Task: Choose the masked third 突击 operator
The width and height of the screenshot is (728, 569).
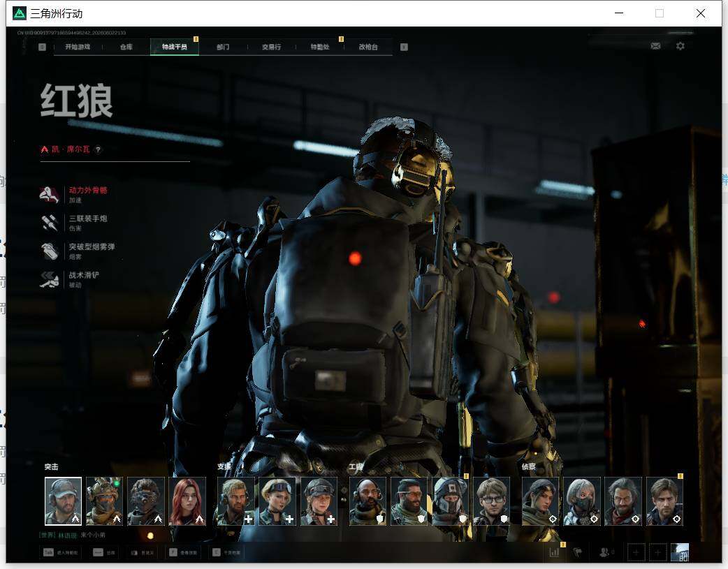Action: coord(146,501)
